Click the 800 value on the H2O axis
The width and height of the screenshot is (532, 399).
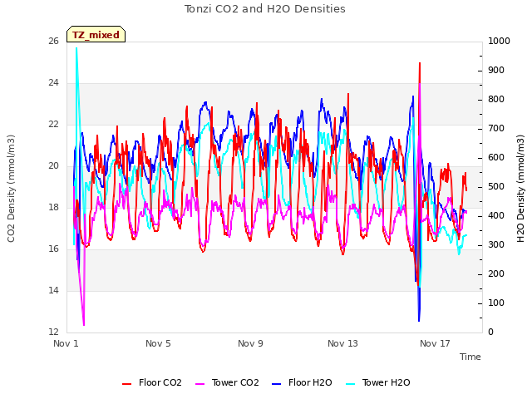tap(496, 100)
